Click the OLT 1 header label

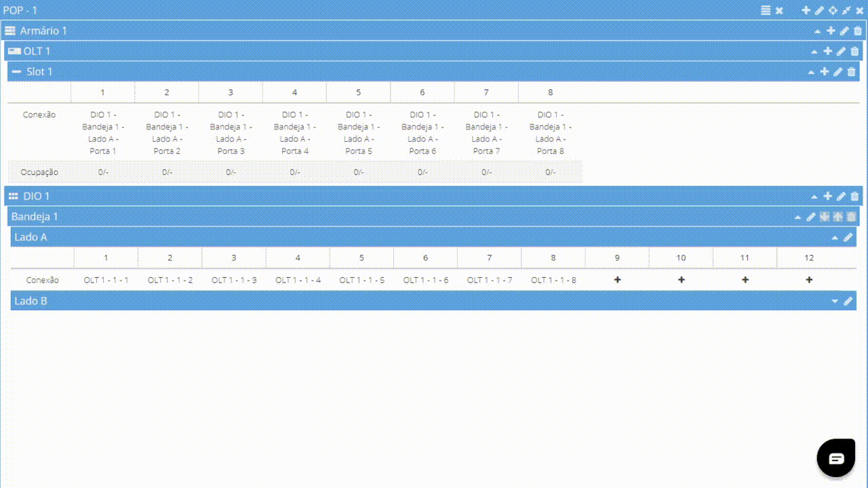37,51
